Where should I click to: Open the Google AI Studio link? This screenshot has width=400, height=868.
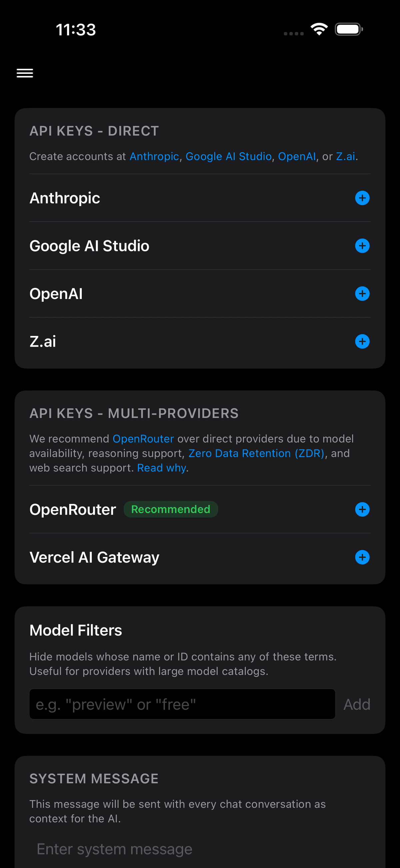(x=229, y=156)
